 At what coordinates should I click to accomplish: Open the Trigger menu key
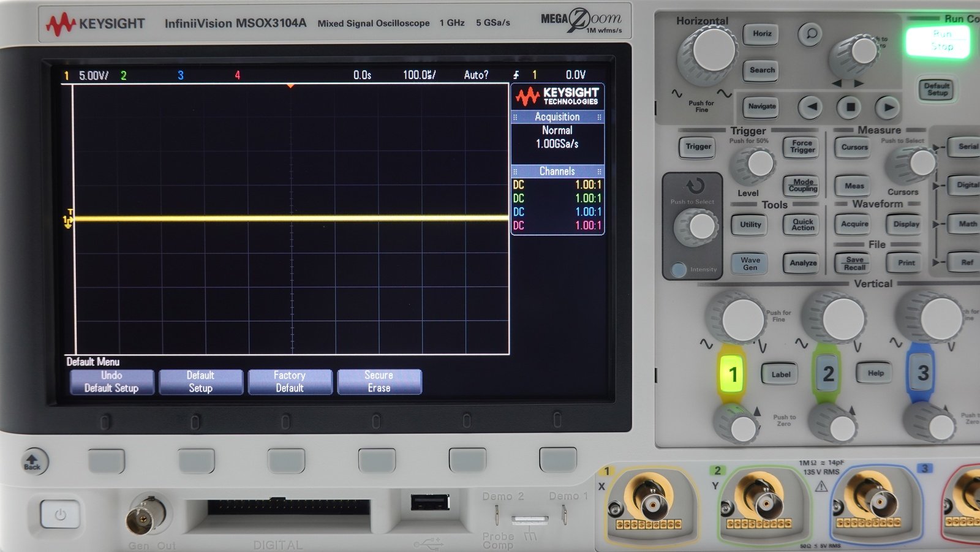[x=698, y=146]
